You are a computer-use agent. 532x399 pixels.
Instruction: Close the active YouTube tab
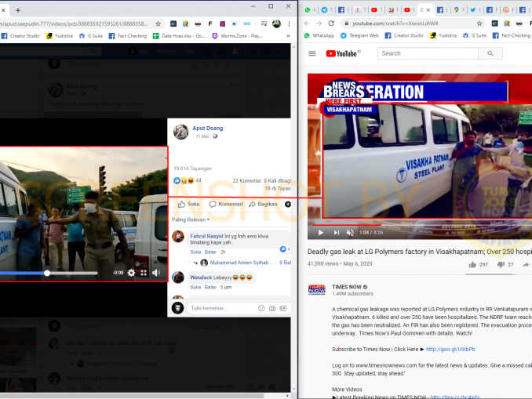coord(428,10)
